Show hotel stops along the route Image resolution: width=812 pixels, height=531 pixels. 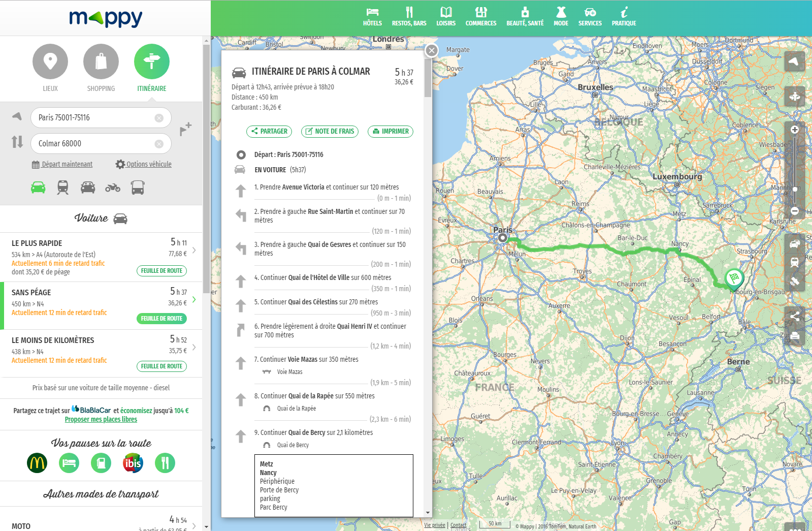click(69, 463)
